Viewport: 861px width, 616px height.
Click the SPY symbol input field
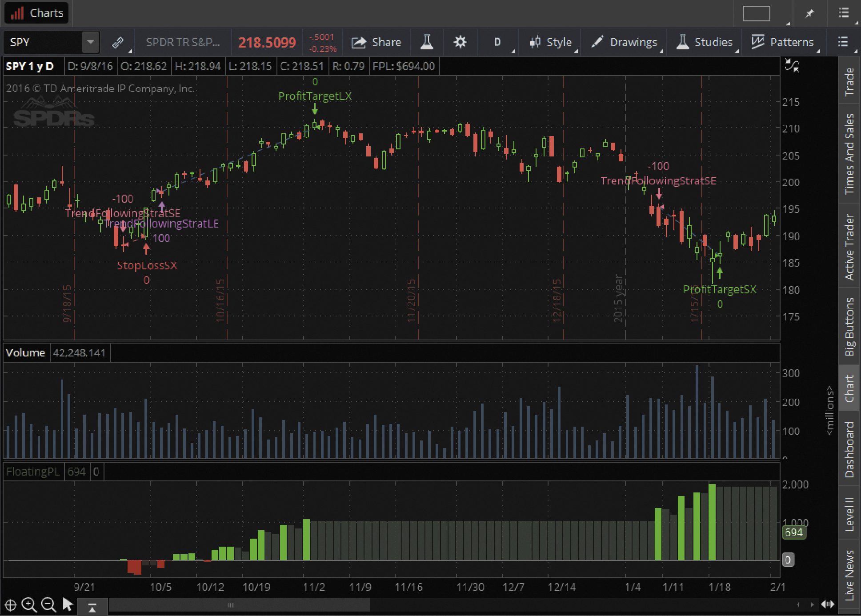click(43, 42)
